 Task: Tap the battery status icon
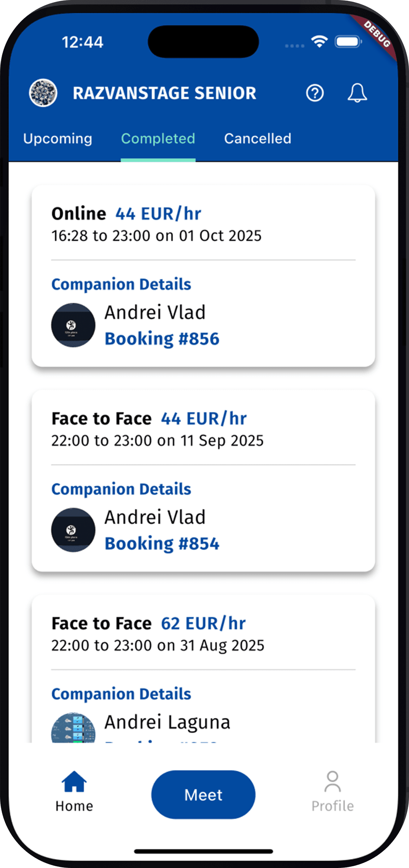pos(348,42)
